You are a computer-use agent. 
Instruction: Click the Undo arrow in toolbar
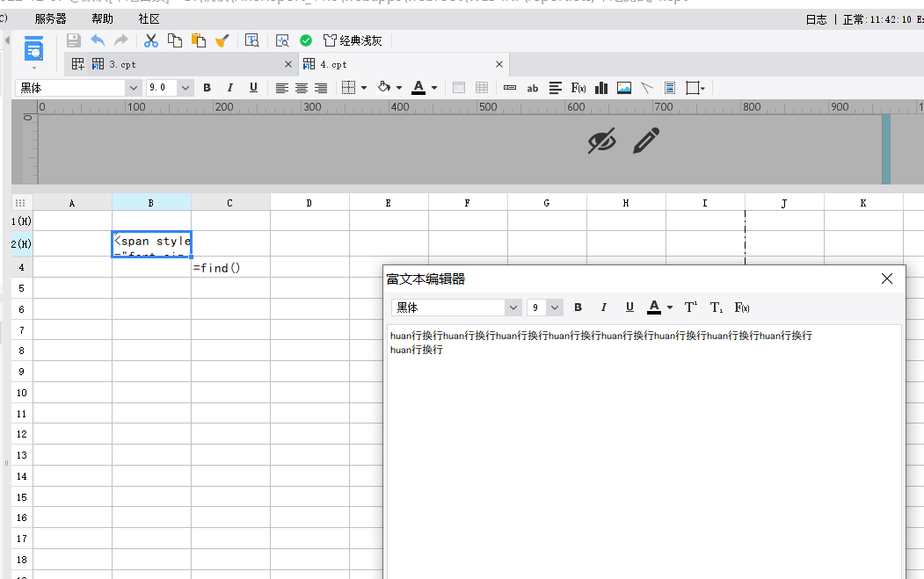point(98,40)
